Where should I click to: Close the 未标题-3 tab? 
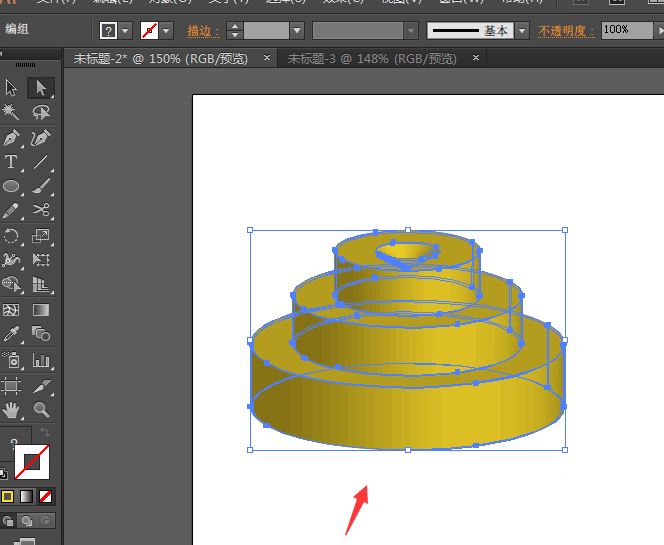coord(476,57)
